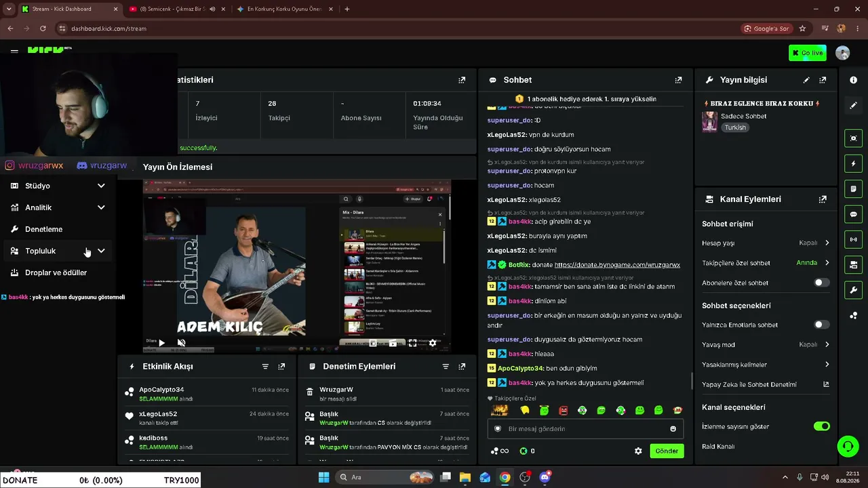Send the chat message with Gönder

click(667, 451)
